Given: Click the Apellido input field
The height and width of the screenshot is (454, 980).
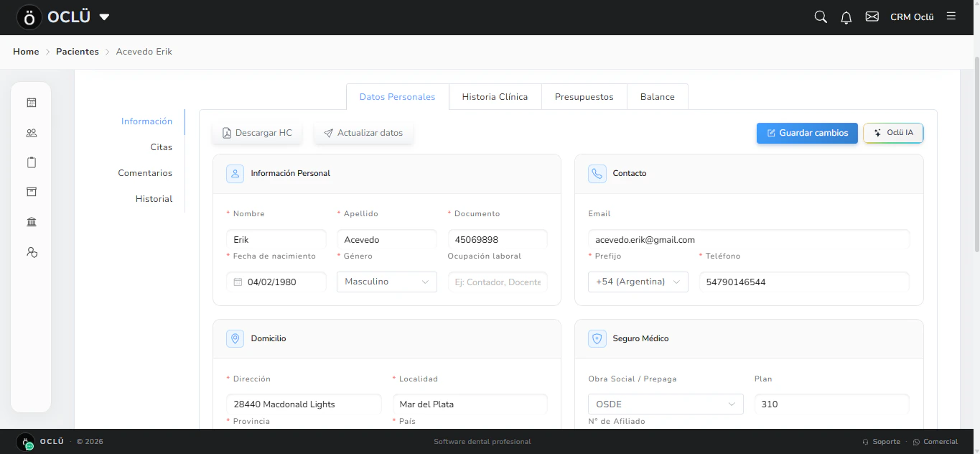Looking at the screenshot, I should point(387,239).
